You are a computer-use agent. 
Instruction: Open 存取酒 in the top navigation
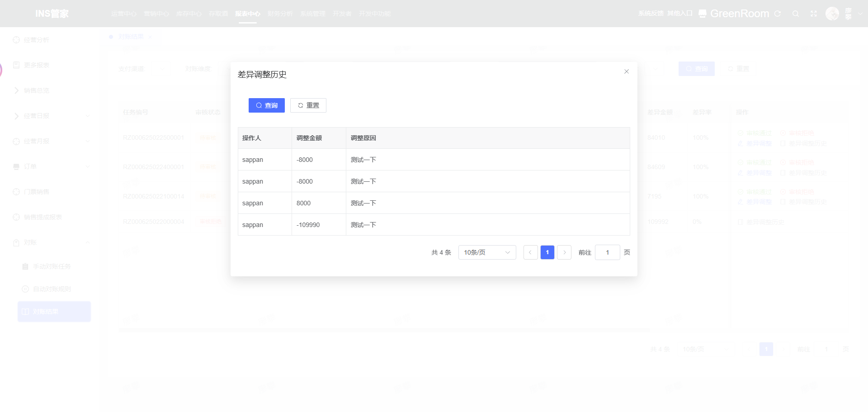[x=218, y=14]
